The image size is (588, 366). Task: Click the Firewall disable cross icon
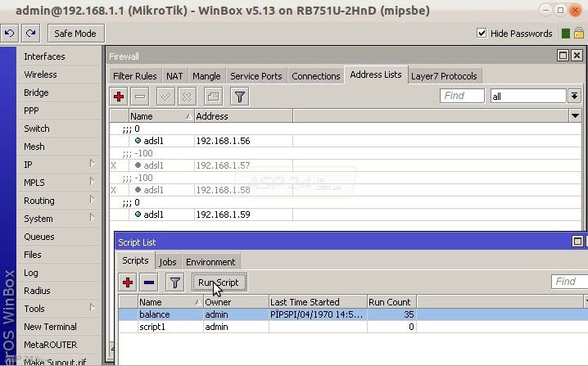(187, 97)
